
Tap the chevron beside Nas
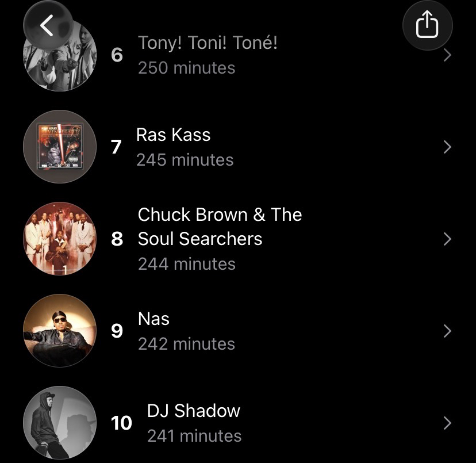[x=447, y=331]
